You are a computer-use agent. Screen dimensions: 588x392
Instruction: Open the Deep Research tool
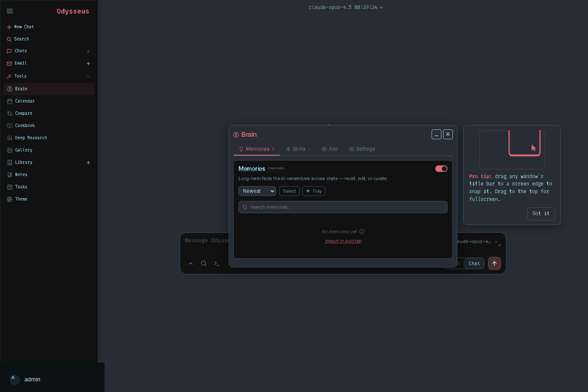[49, 138]
